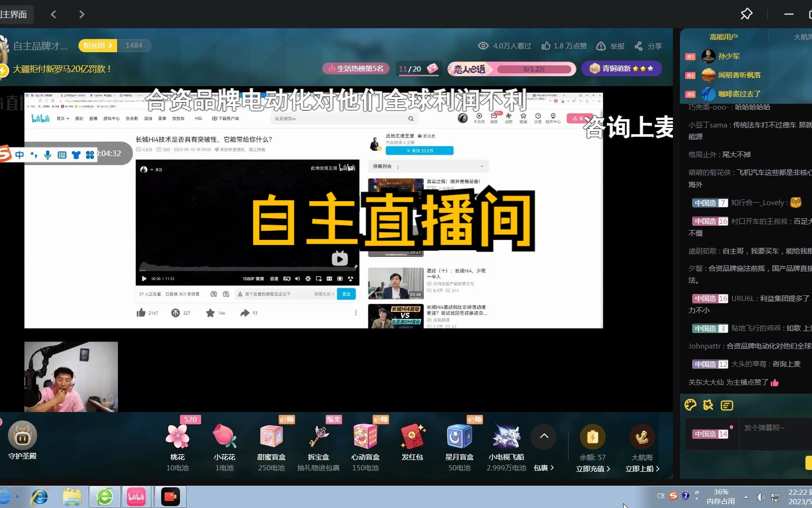Switch to the 大航海 tab
The height and width of the screenshot is (508, 812).
point(803,37)
